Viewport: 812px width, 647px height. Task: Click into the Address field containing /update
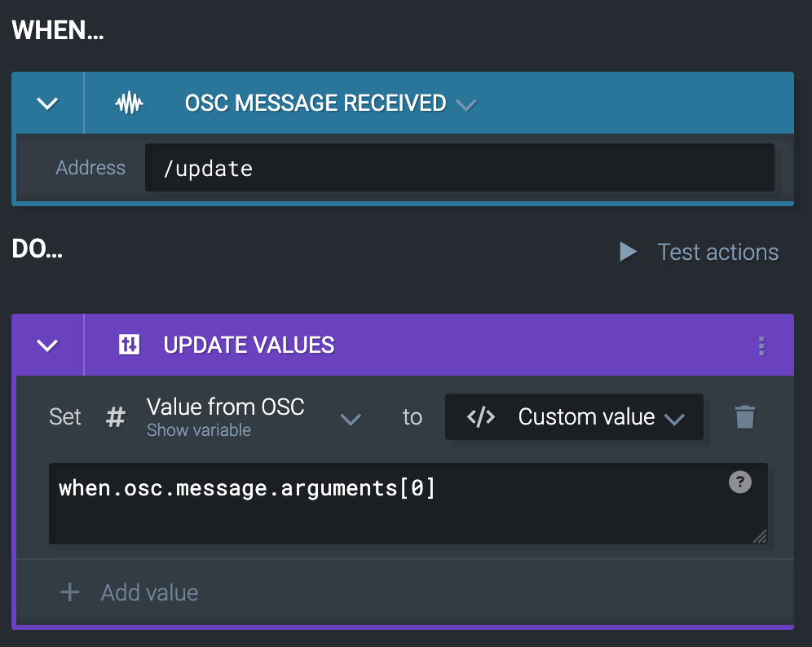(459, 169)
